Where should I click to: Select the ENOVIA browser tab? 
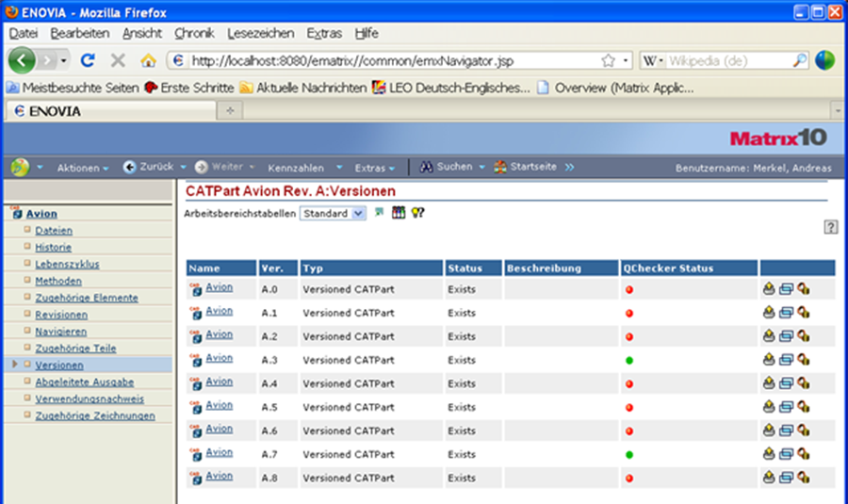pyautogui.click(x=111, y=111)
